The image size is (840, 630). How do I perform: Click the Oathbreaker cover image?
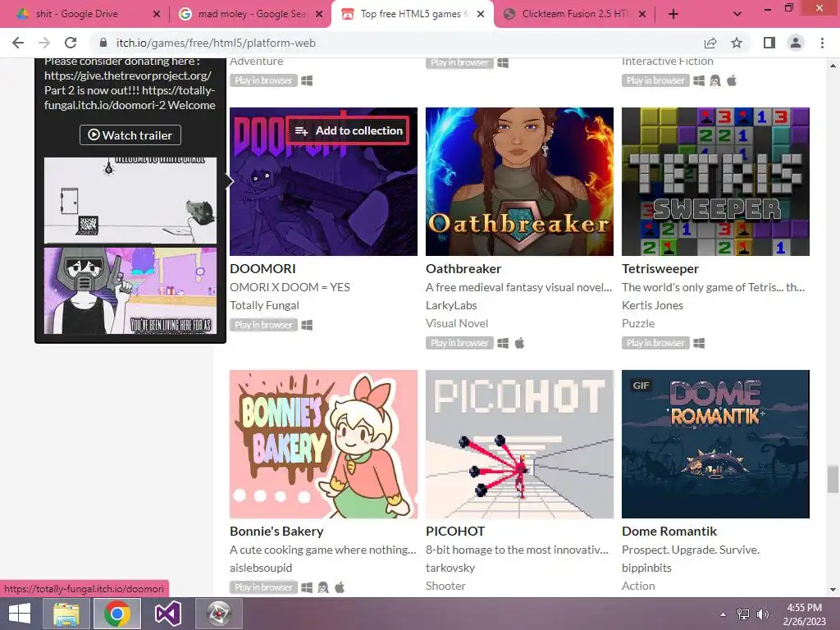519,181
